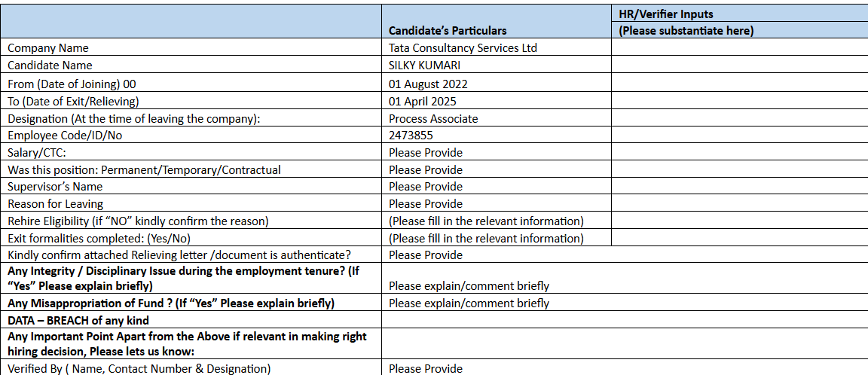
Task: Select employee code 2473855 cell
Action: [x=411, y=136]
